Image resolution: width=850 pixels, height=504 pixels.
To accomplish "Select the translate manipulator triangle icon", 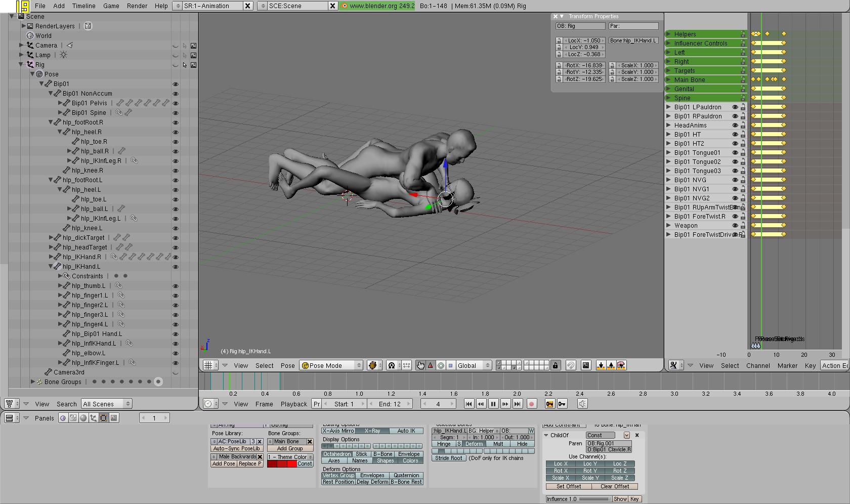I will click(431, 365).
